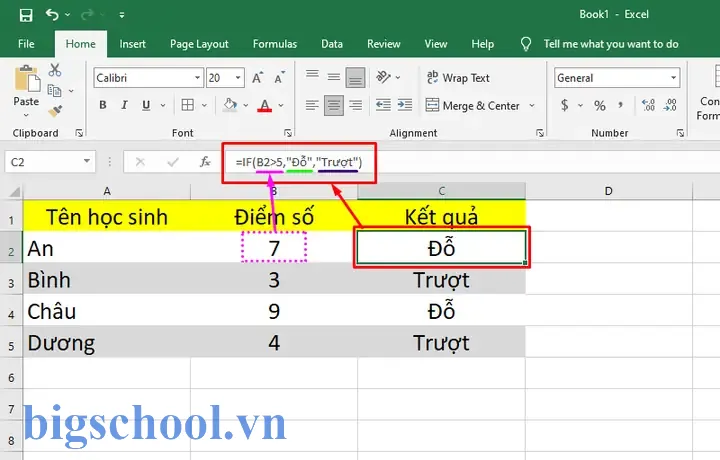This screenshot has width=720, height=460.
Task: Open the Help tab
Action: [x=483, y=44]
